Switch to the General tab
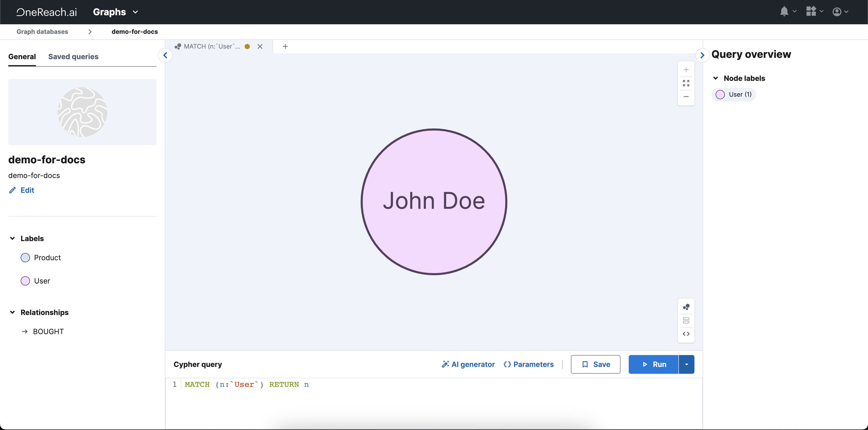 22,57
